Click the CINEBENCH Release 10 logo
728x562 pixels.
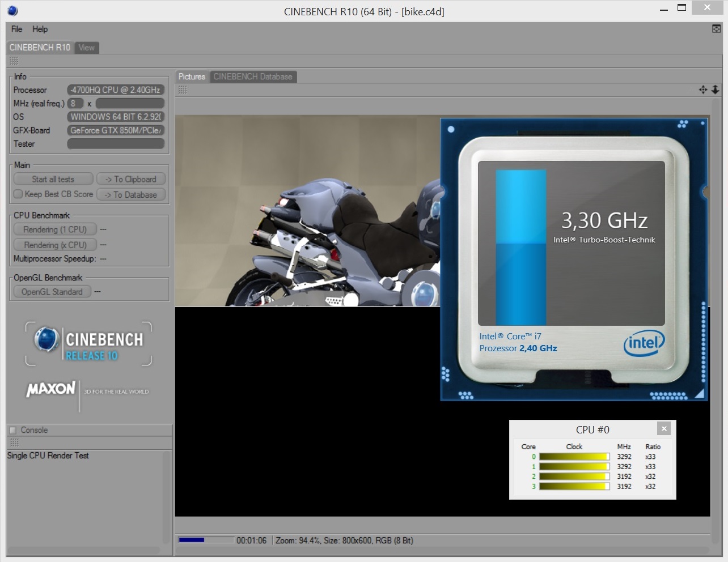click(89, 344)
